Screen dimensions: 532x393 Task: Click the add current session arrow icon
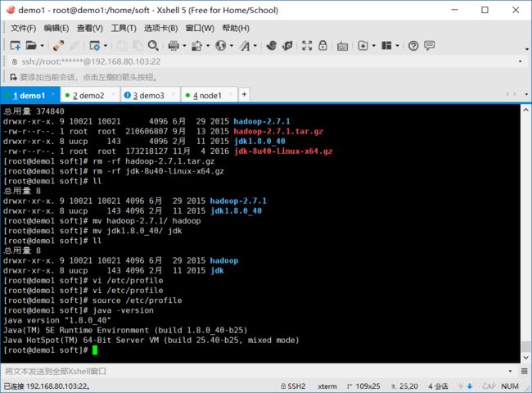pyautogui.click(x=13, y=78)
